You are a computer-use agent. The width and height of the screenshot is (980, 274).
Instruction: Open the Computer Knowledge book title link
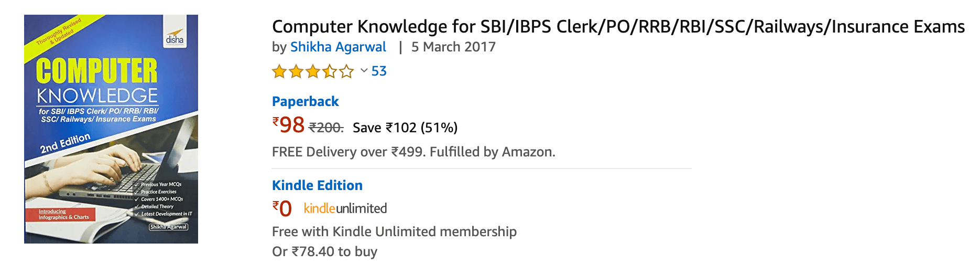618,26
